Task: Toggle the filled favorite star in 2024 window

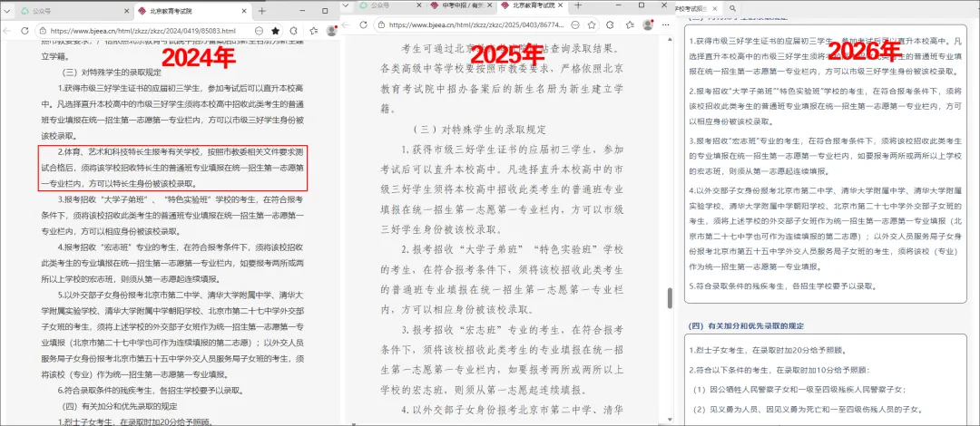Action: (276, 31)
